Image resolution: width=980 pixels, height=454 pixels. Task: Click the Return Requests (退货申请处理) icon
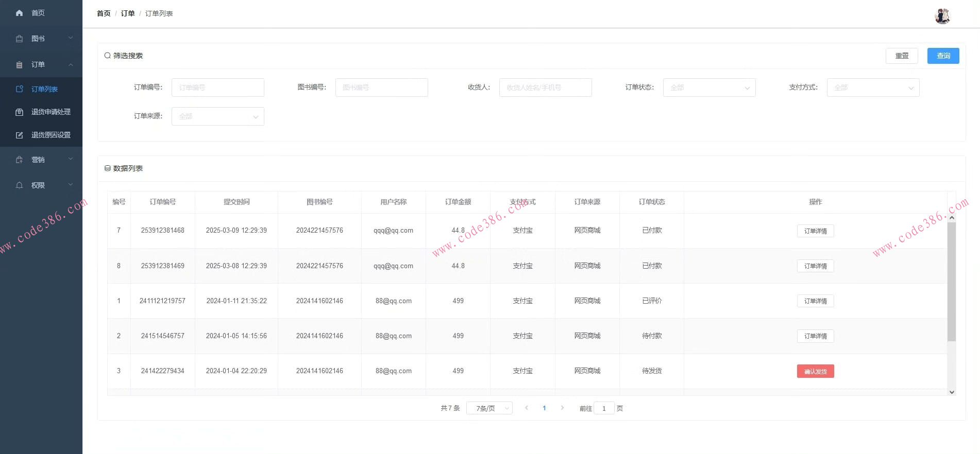19,112
